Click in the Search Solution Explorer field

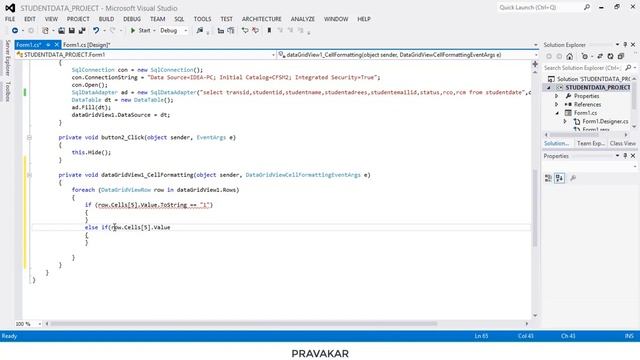[583, 68]
